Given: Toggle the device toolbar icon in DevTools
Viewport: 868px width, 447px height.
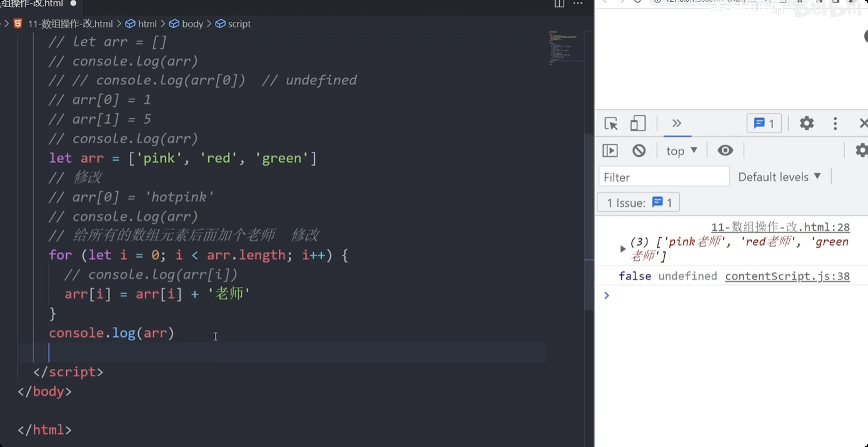Looking at the screenshot, I should tap(637, 124).
